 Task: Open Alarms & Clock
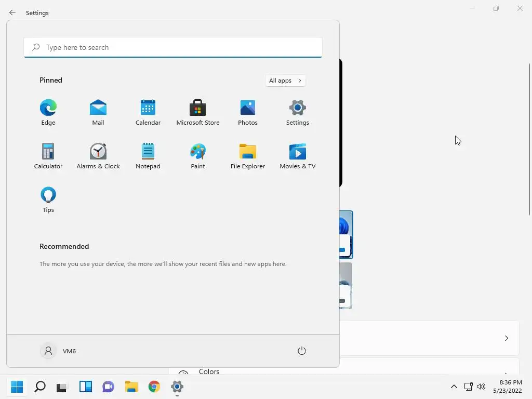pos(98,156)
